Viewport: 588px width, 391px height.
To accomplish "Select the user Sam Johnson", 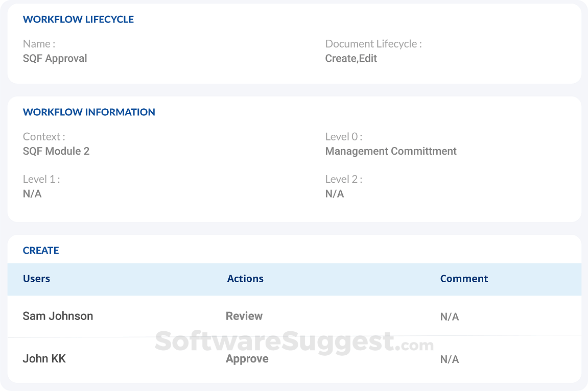I will 58,316.
